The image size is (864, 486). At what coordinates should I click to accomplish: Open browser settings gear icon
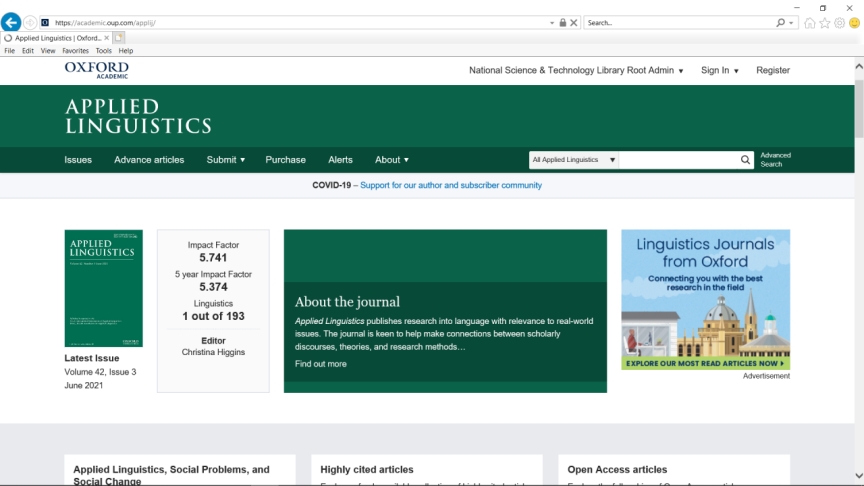click(x=840, y=23)
